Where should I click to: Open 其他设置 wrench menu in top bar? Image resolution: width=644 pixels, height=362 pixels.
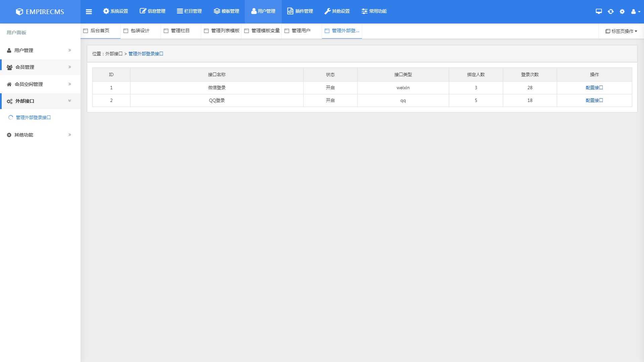[337, 11]
